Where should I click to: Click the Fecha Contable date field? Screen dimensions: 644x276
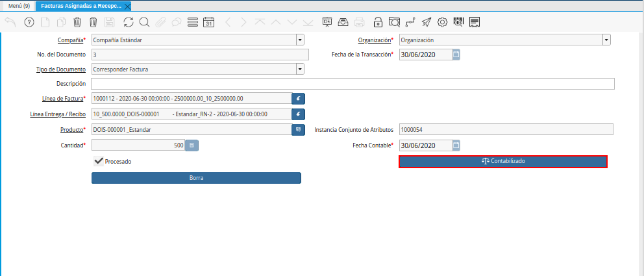pos(425,145)
